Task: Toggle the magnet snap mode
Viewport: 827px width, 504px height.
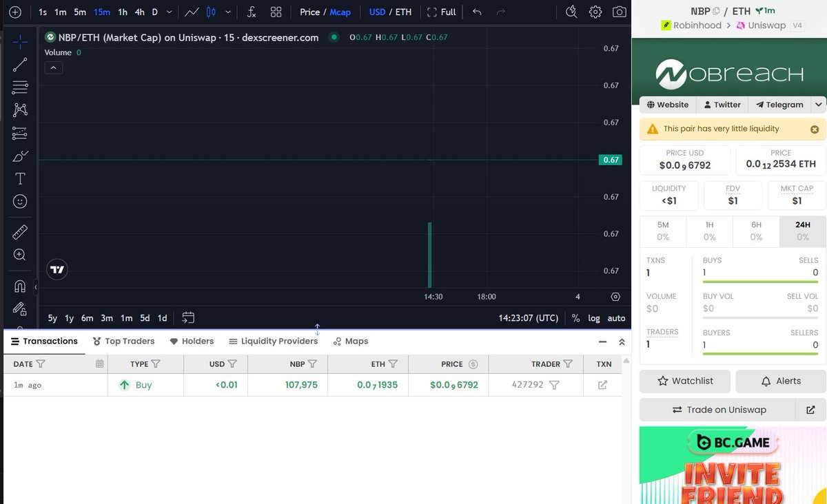Action: click(x=20, y=286)
